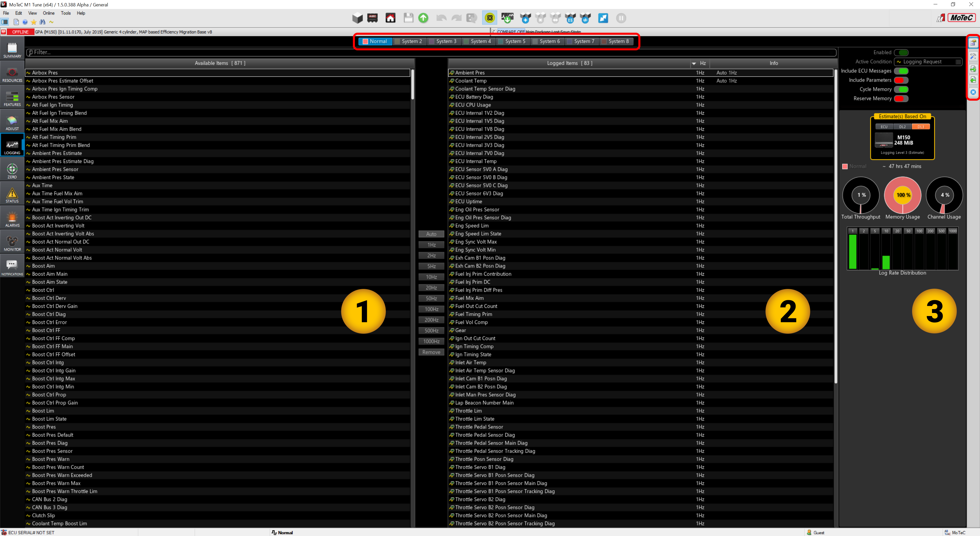
Task: Click the retrieve logged data toolbar icon
Action: [507, 18]
